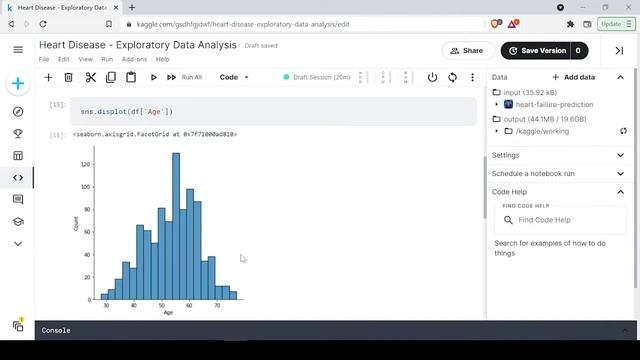640x360 pixels.
Task: Click the Run All text button
Action: 191,77
